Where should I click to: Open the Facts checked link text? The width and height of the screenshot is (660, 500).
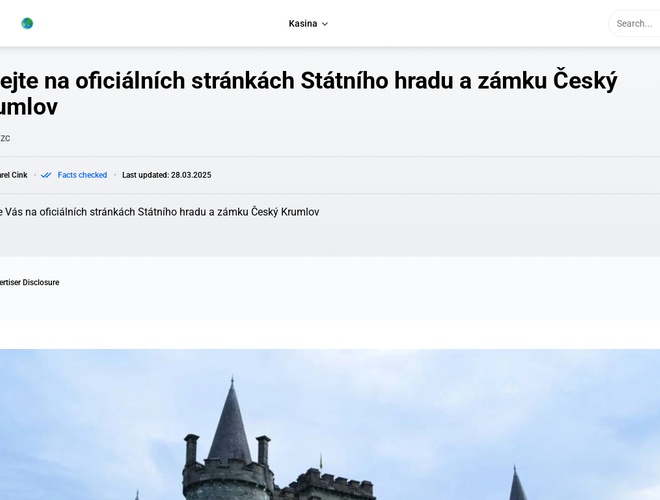82,175
